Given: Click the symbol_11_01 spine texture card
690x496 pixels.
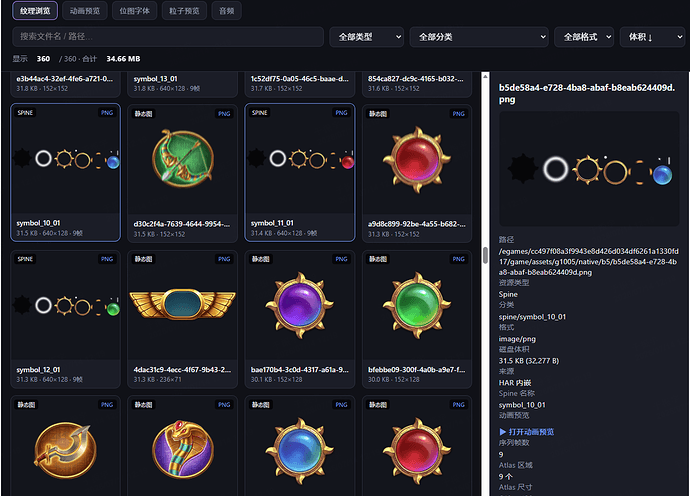Looking at the screenshot, I should [300, 173].
